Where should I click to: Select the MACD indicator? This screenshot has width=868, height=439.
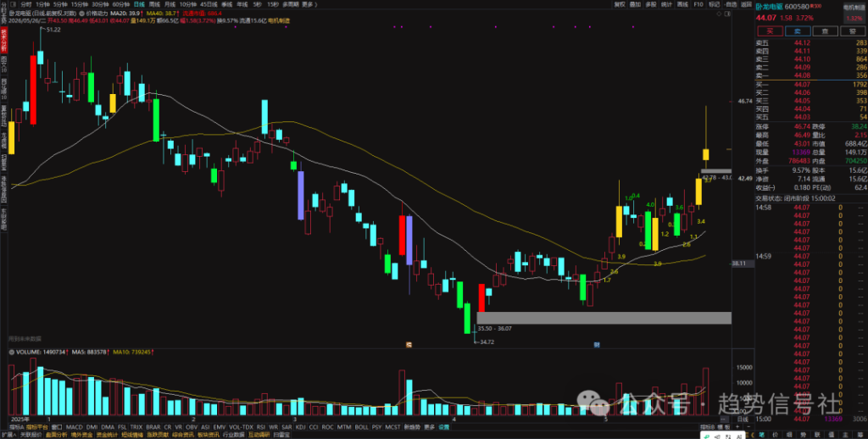tap(75, 427)
